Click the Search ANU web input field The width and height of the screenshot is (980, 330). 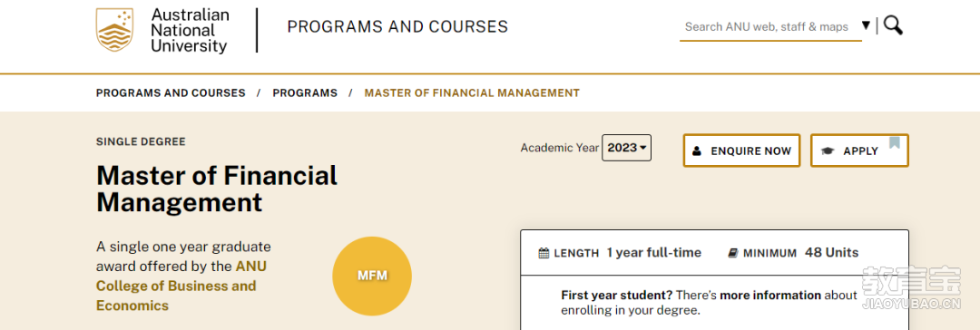click(x=770, y=27)
